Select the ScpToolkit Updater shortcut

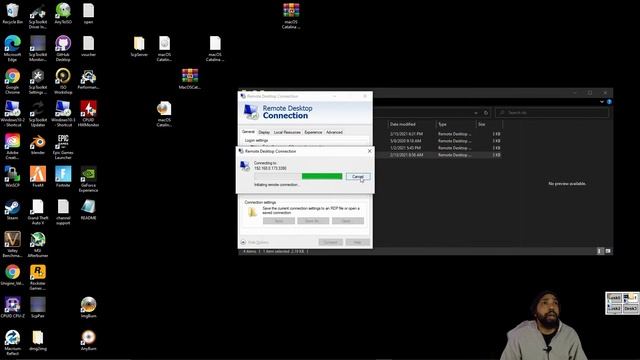(x=38, y=113)
